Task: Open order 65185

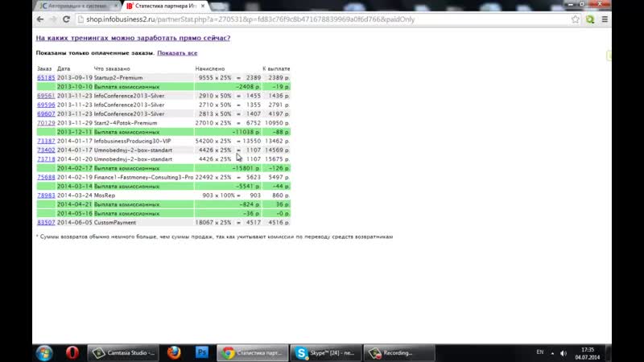Action: (x=46, y=77)
